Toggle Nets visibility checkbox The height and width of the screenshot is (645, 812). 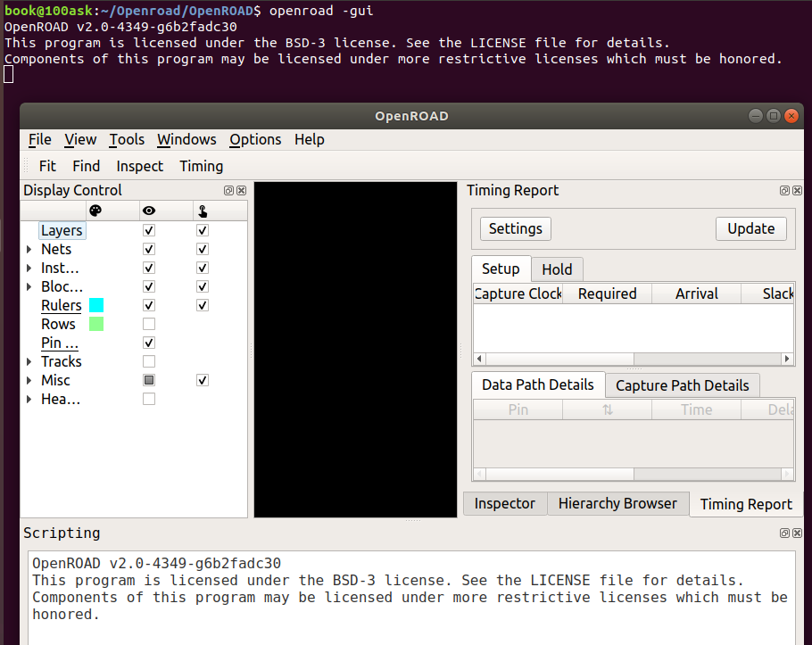[149, 249]
